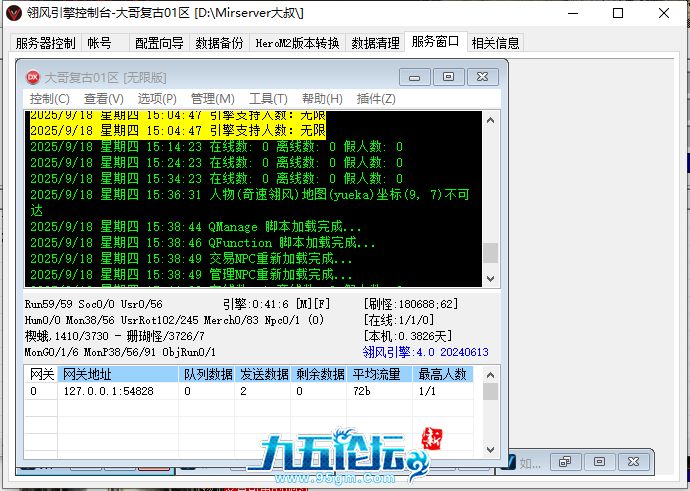Click the Run59/59 Soc0/0 Usr0/56 status line

click(94, 304)
